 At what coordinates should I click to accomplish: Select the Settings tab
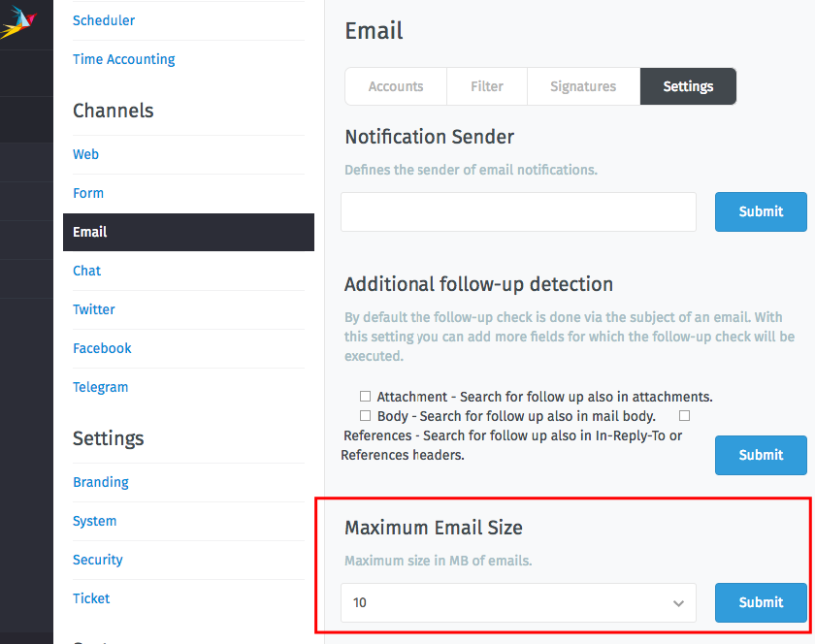click(688, 86)
